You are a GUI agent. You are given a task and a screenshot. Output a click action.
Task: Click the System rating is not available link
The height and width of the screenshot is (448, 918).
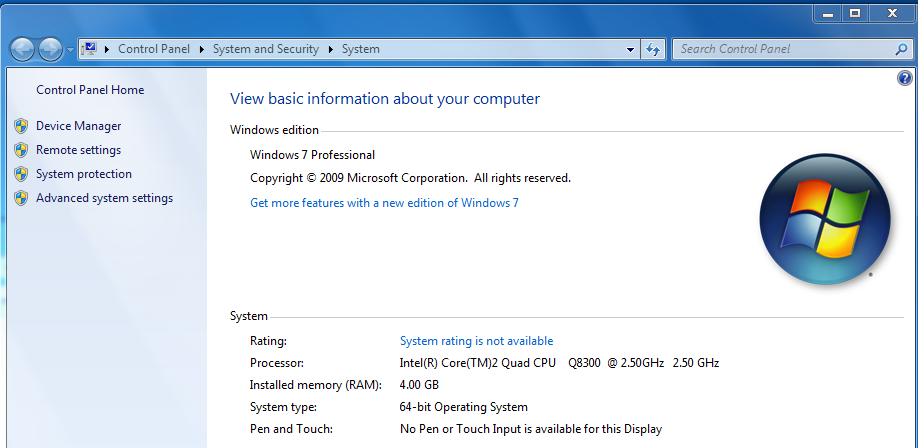(x=476, y=341)
